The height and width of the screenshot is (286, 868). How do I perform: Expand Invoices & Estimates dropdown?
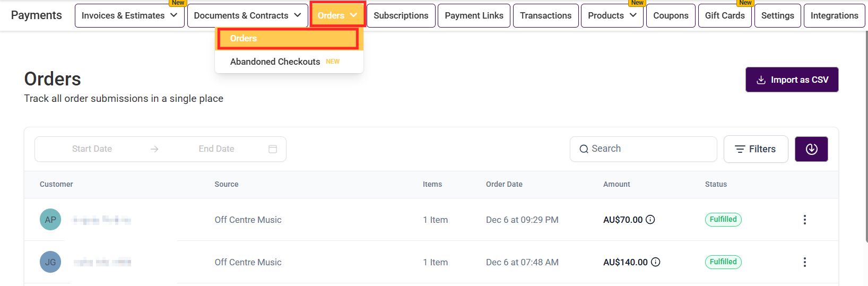tap(129, 15)
